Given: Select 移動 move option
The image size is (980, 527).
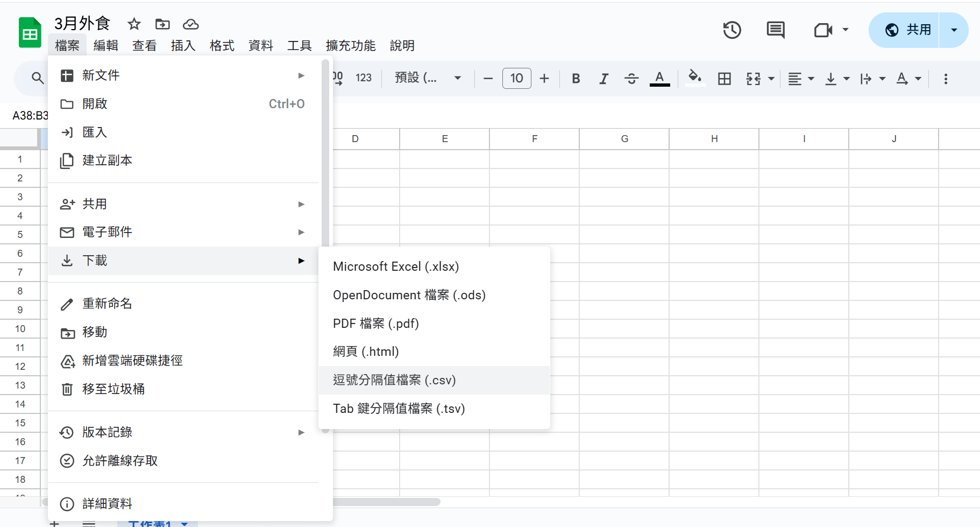Looking at the screenshot, I should coord(183,332).
